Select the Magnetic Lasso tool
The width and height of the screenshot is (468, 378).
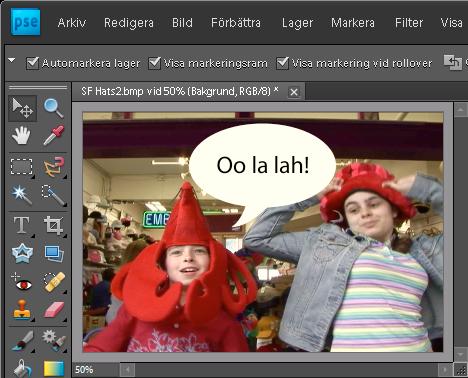pos(53,166)
